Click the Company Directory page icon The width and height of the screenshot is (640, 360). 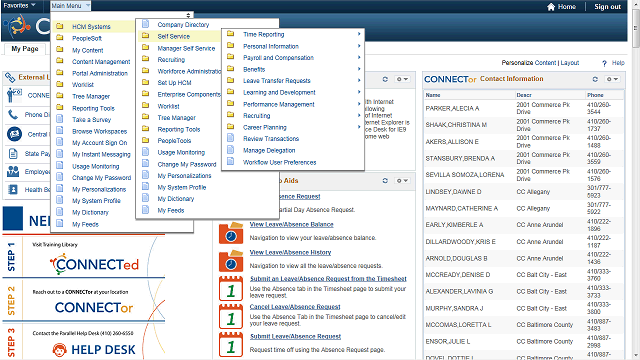pyautogui.click(x=146, y=24)
